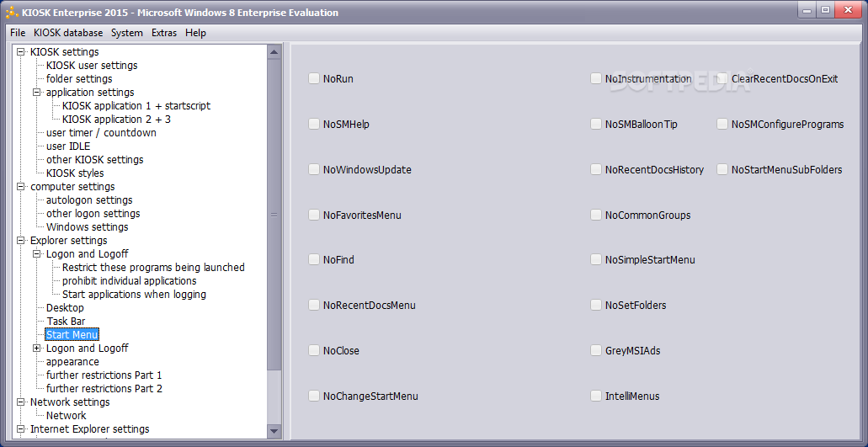This screenshot has height=447, width=868.
Task: Minimize the KIOSK Enterprise window
Action: pyautogui.click(x=806, y=10)
